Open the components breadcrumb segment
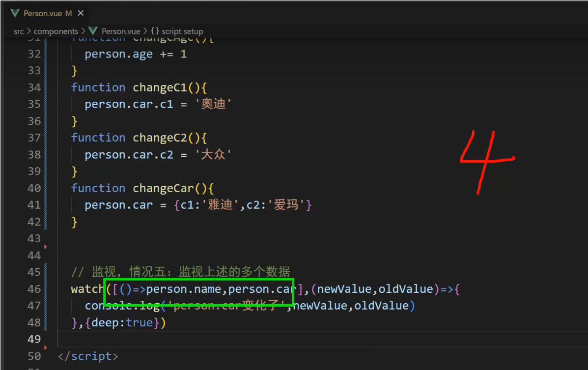 [x=56, y=31]
